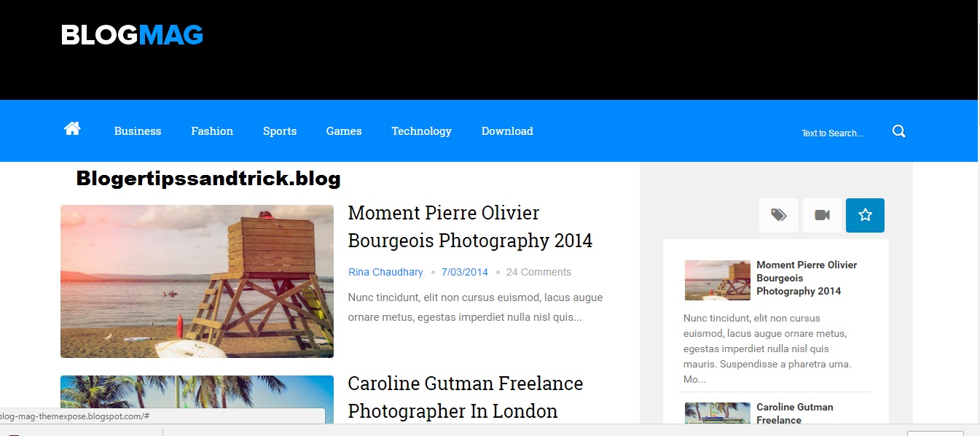The image size is (980, 436).
Task: Click author link Rina Chaudhary
Action: pos(385,272)
